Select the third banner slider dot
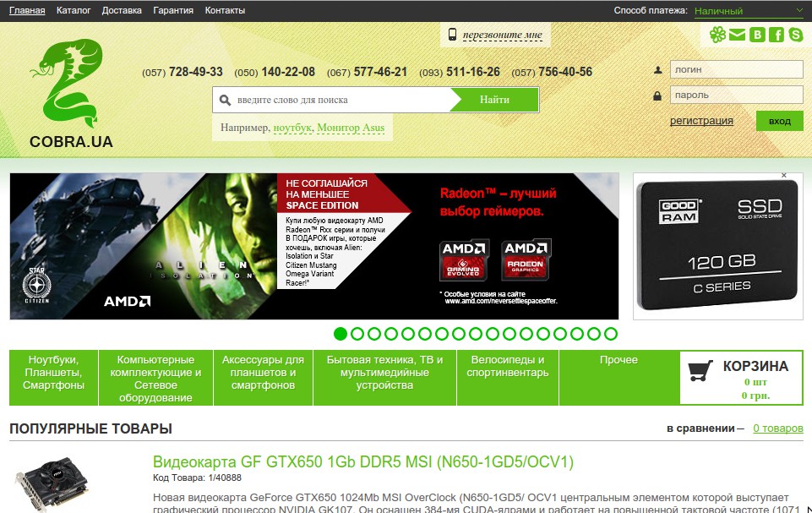Viewport: 812px width, 513px height. point(374,334)
